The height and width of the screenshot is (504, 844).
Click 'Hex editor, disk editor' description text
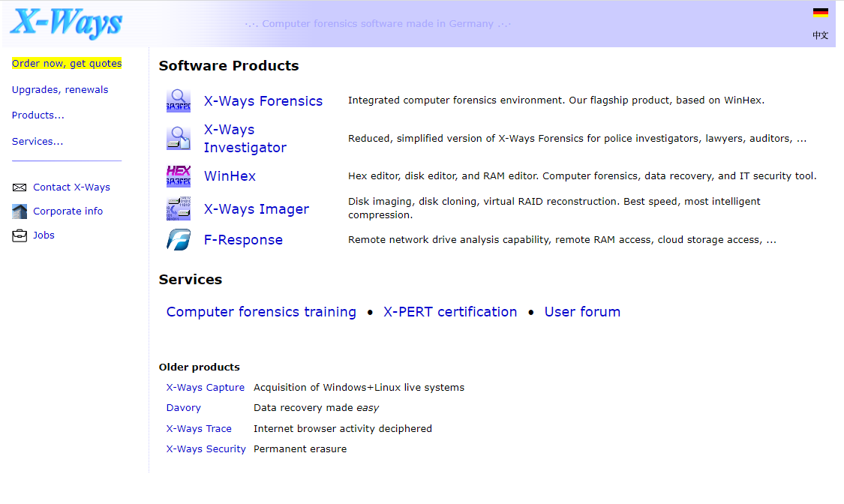(x=582, y=176)
